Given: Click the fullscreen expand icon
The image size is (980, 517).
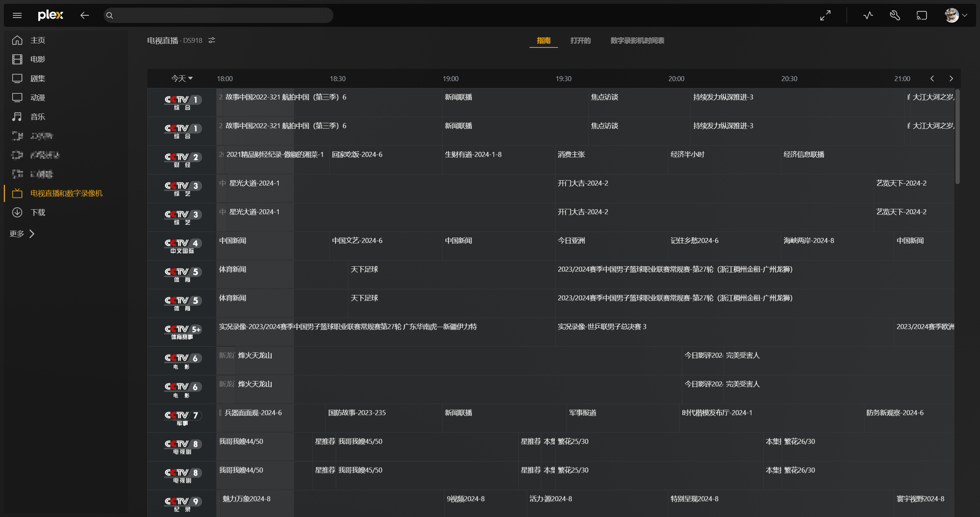Looking at the screenshot, I should click(x=825, y=15).
